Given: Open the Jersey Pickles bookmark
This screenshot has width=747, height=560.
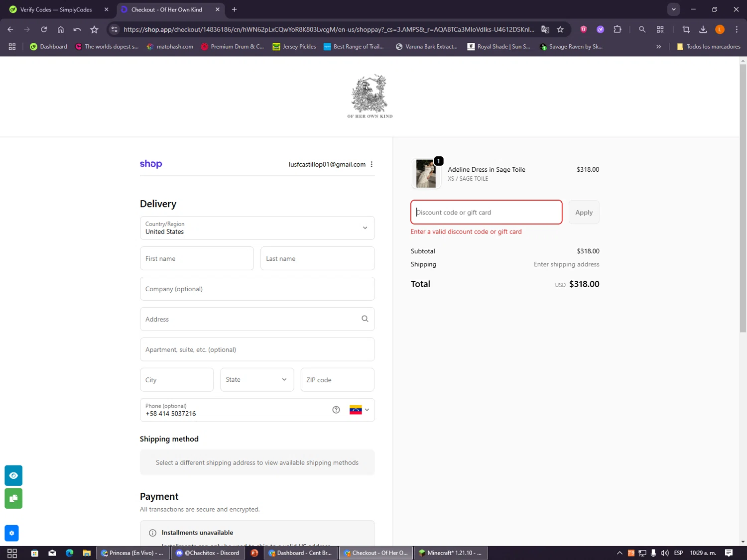Looking at the screenshot, I should [294, 46].
